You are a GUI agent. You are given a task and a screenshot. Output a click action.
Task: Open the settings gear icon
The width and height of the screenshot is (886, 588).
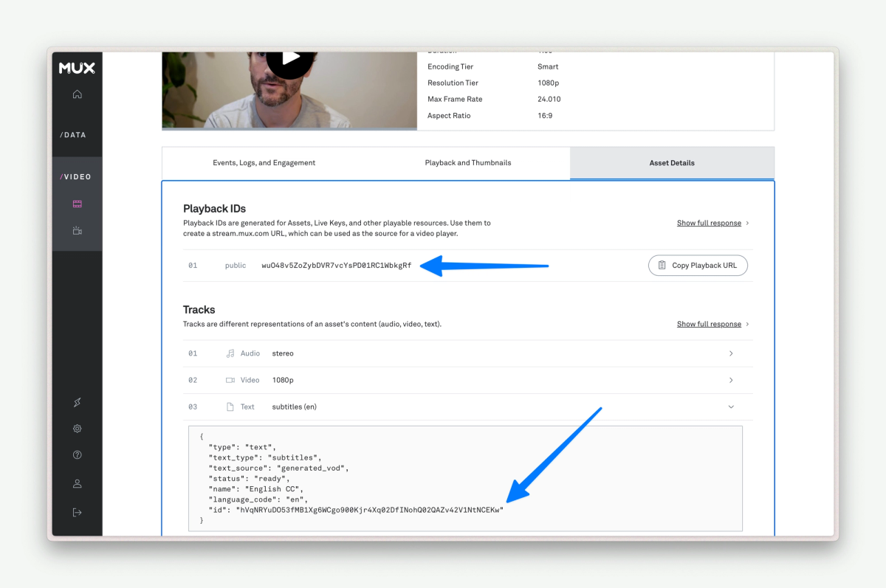tap(77, 428)
